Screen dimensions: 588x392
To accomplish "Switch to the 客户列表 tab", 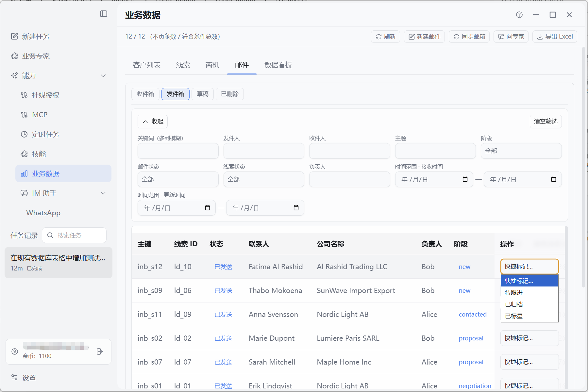I will (147, 65).
